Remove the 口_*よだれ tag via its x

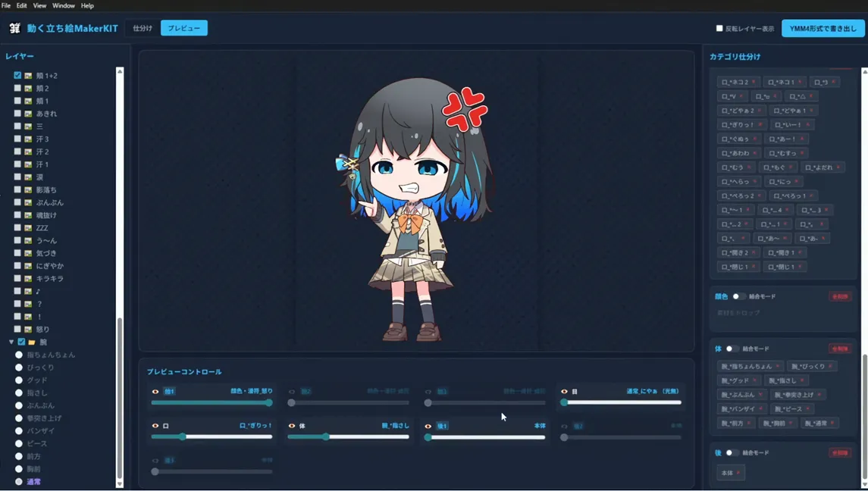click(838, 167)
